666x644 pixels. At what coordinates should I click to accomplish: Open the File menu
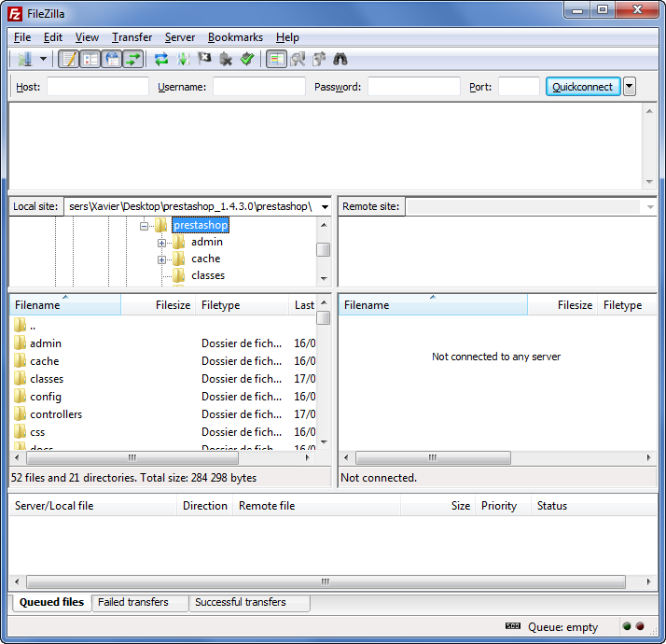click(x=22, y=37)
